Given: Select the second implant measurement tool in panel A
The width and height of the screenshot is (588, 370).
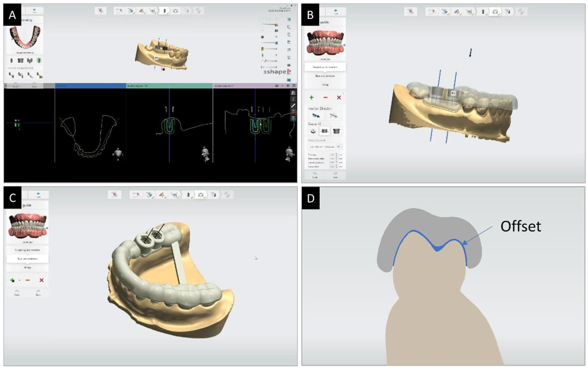Looking at the screenshot, I should click(x=21, y=75).
